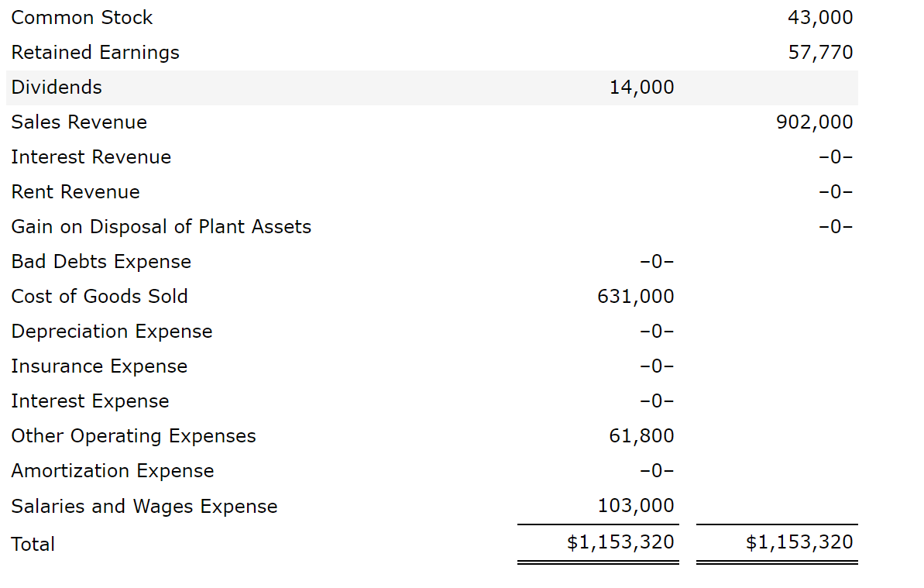Select the 43,000 Common Stock amount
The width and height of the screenshot is (924, 588).
pyautogui.click(x=820, y=18)
